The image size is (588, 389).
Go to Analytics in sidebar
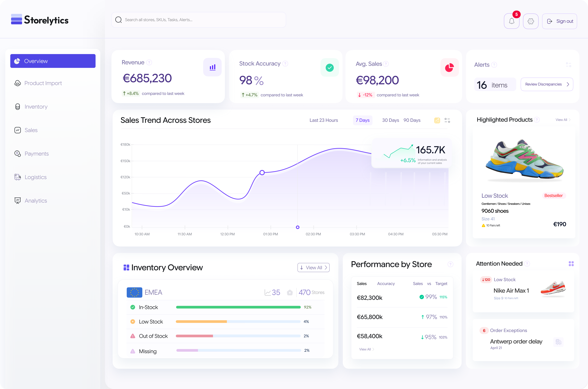point(36,201)
